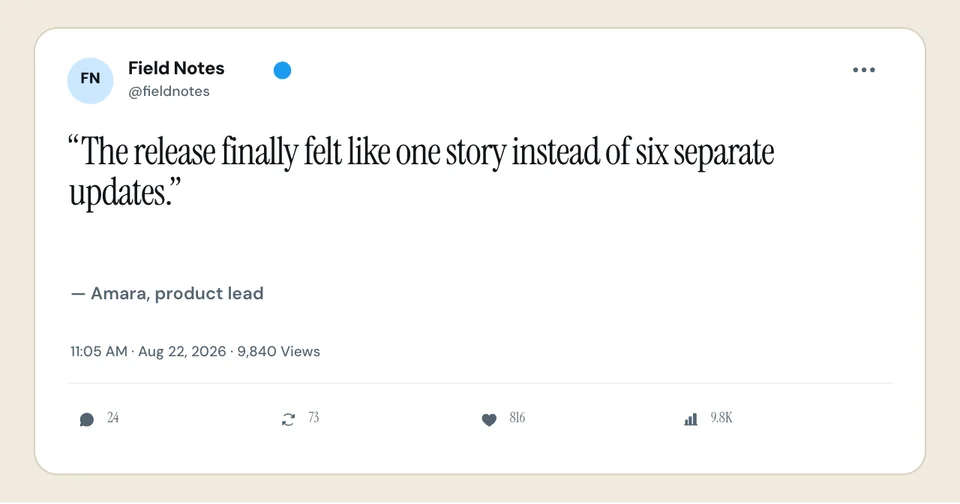Click the bar chart analytics icon

click(x=691, y=419)
